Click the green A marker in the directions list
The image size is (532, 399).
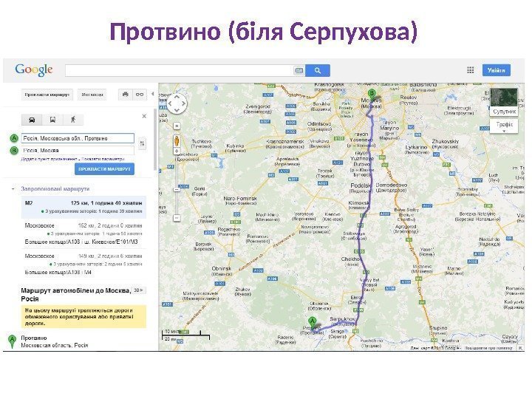pos(13,341)
